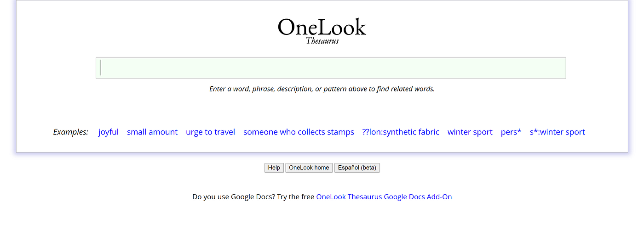Open the 's*:winter sport' example
The image size is (644, 230).
pos(558,132)
